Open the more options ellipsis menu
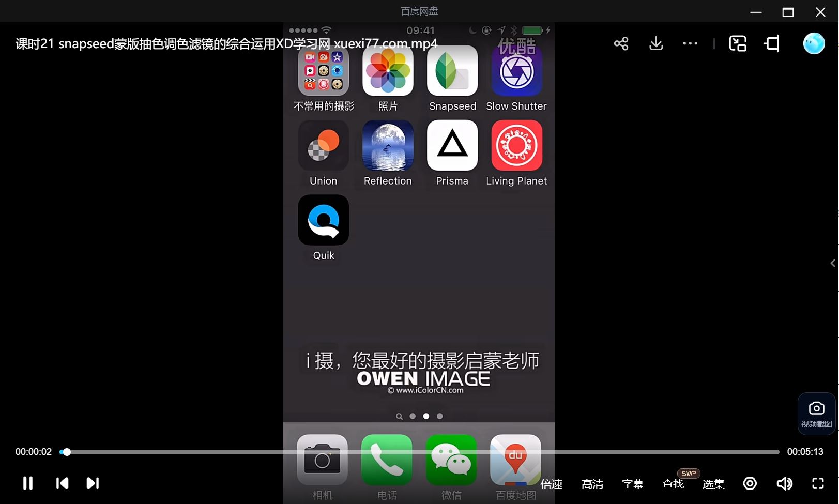Screen dimensions: 839x504 point(690,43)
